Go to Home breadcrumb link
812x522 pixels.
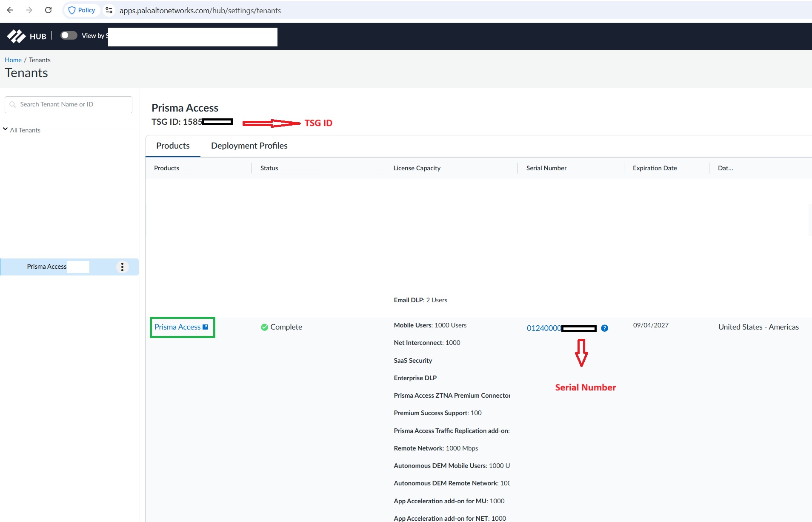(13, 60)
